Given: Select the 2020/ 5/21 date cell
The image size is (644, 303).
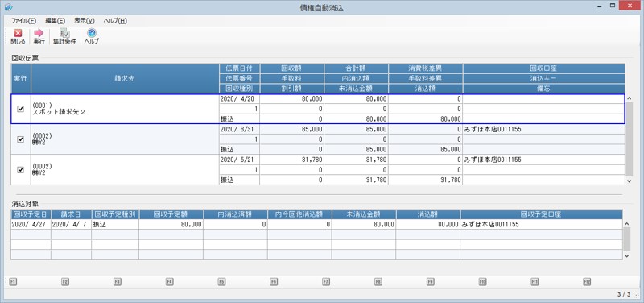Looking at the screenshot, I should pos(239,160).
